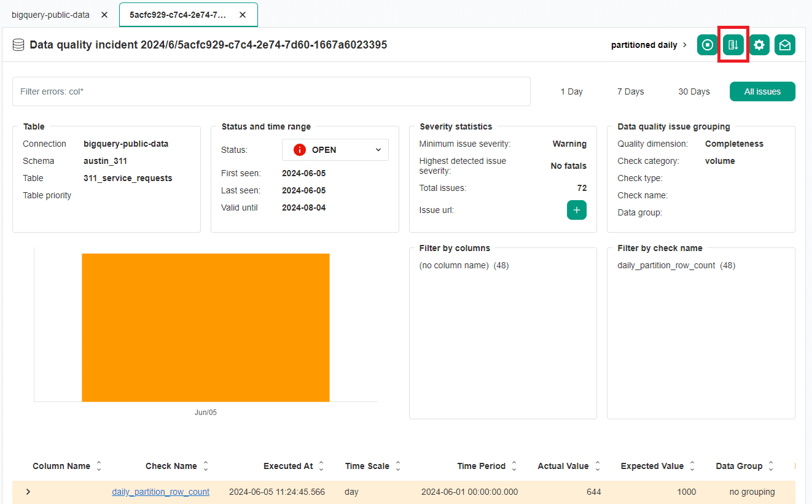Sort by Executed At using sort arrows
The width and height of the screenshot is (812, 504).
321,466
